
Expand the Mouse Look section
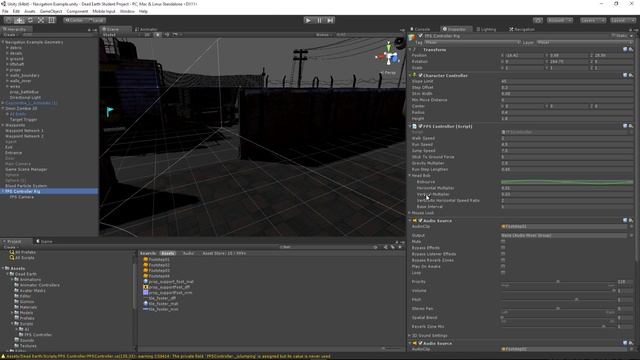click(x=410, y=213)
